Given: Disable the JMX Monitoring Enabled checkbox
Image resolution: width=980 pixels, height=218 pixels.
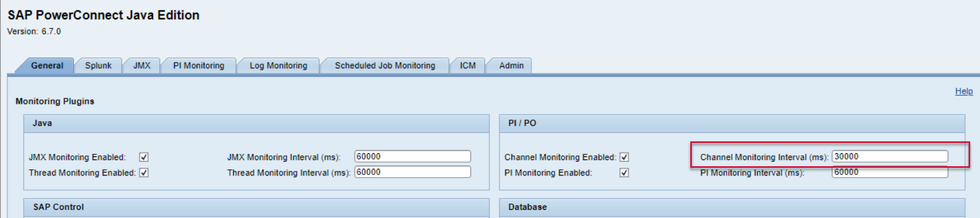Looking at the screenshot, I should [144, 157].
